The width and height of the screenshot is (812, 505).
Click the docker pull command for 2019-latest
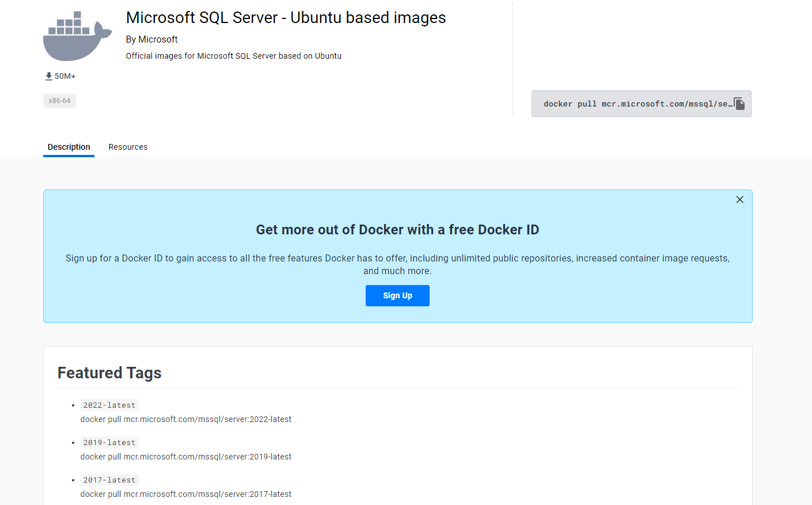coord(185,456)
